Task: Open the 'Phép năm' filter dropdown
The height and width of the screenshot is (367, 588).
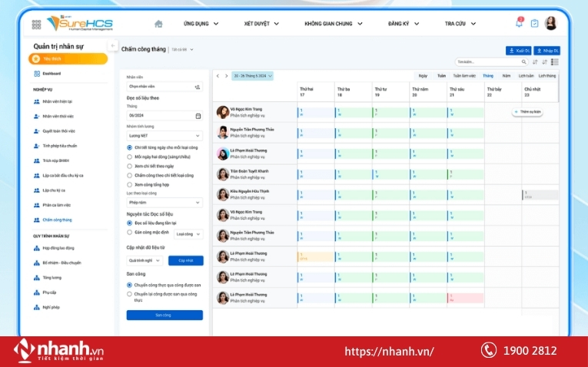Action: click(x=164, y=203)
